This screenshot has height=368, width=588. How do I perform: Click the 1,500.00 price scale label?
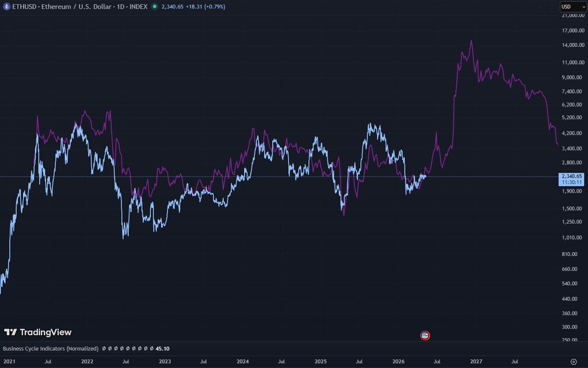(x=572, y=209)
